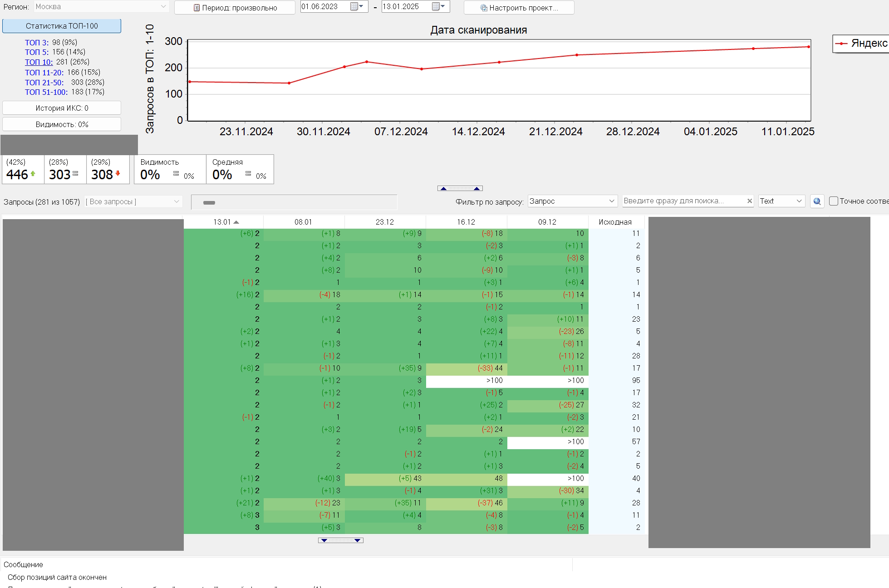
Task: Open start date calendar picker icon
Action: click(357, 6)
